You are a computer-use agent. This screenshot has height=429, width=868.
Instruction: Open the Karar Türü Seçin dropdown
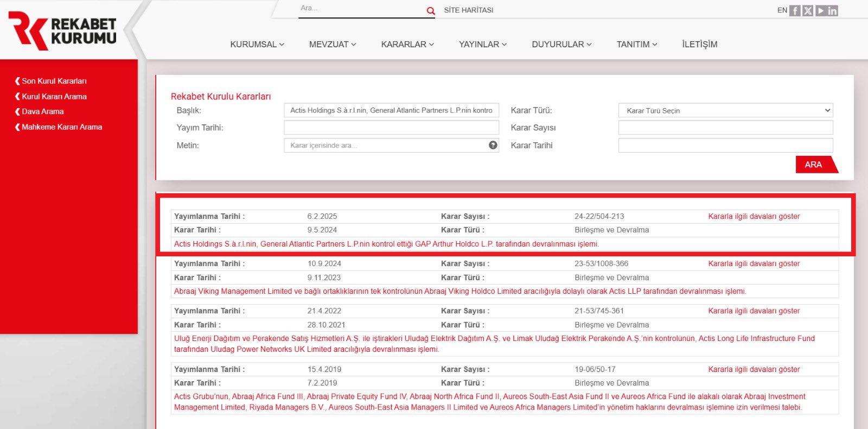[x=725, y=110]
